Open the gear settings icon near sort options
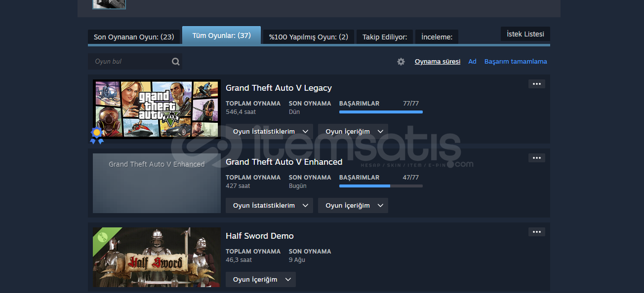644x293 pixels. 401,62
